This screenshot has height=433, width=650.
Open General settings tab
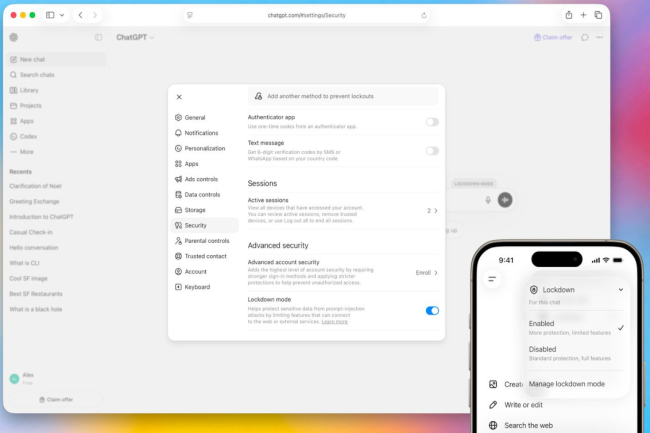pyautogui.click(x=205, y=118)
